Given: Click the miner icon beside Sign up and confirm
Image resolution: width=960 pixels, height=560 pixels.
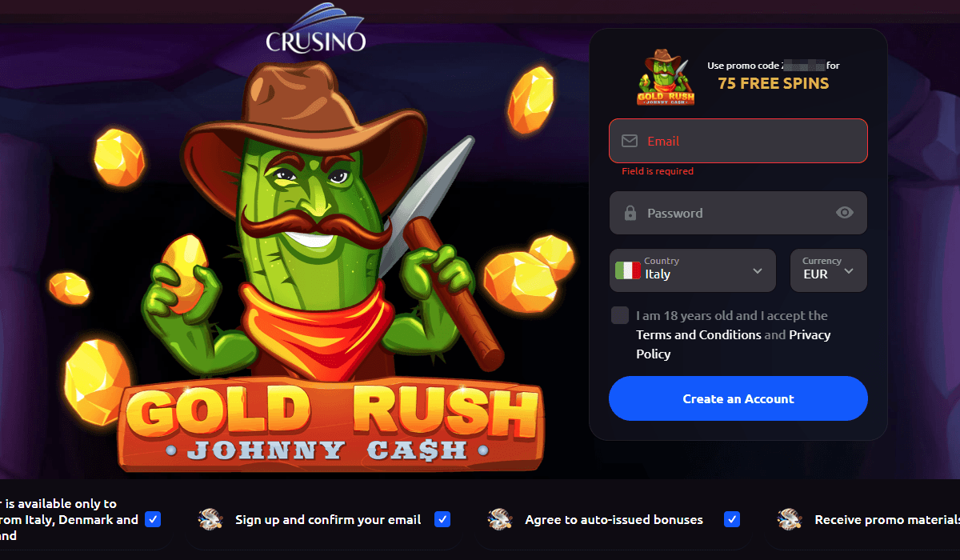Looking at the screenshot, I should coord(210,519).
